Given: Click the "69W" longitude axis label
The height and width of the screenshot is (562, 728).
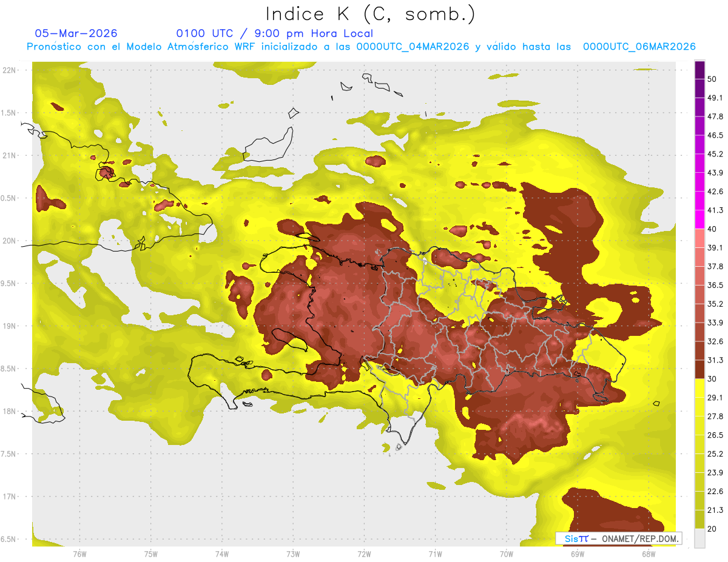Looking at the screenshot, I should click(x=577, y=554).
